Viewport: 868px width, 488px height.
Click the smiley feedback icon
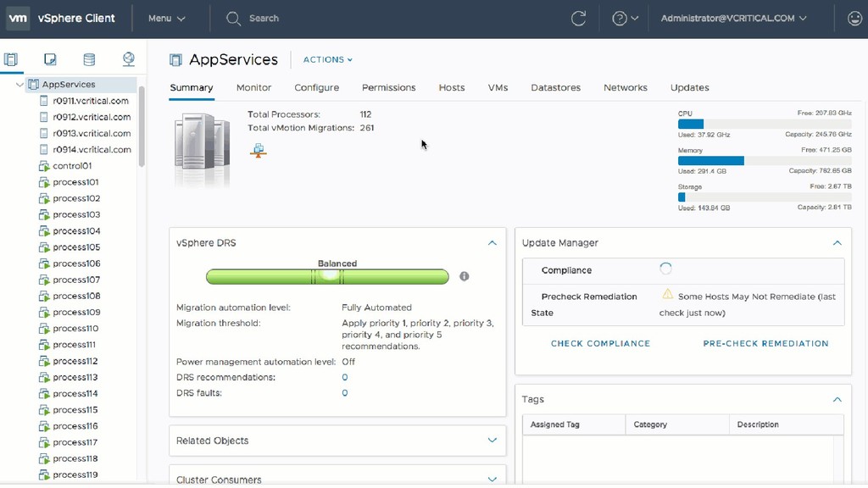click(854, 19)
